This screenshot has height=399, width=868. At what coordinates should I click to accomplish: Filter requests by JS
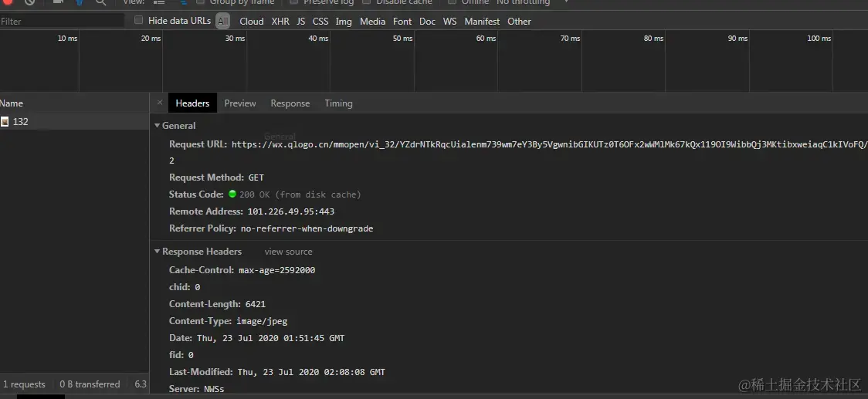click(x=301, y=21)
